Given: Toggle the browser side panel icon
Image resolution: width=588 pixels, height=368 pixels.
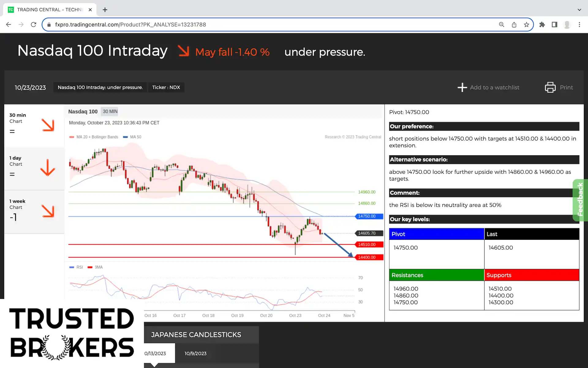Looking at the screenshot, I should (554, 25).
